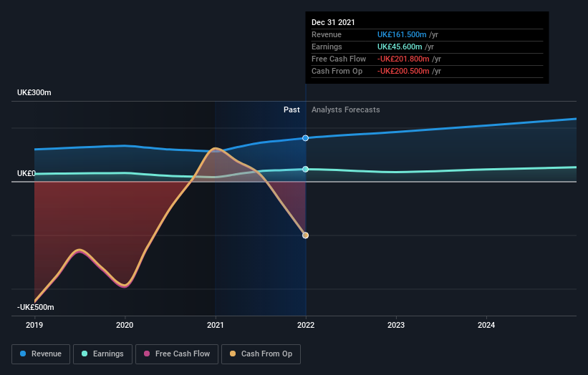The image size is (588, 375).
Task: Click the teal Earnings legend dot
Action: pyautogui.click(x=85, y=354)
